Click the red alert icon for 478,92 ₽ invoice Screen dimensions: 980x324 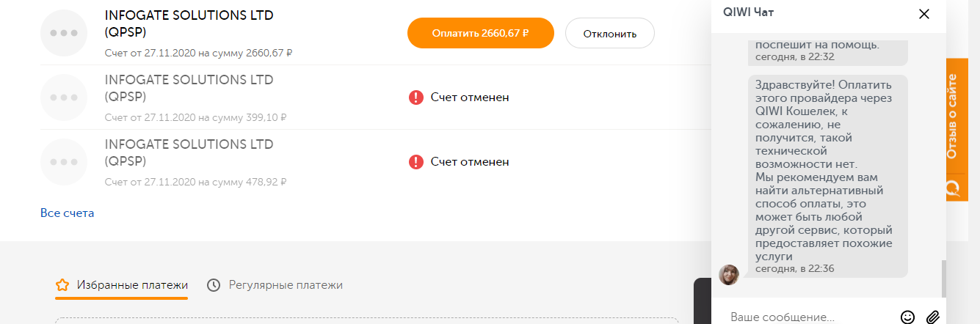416,162
